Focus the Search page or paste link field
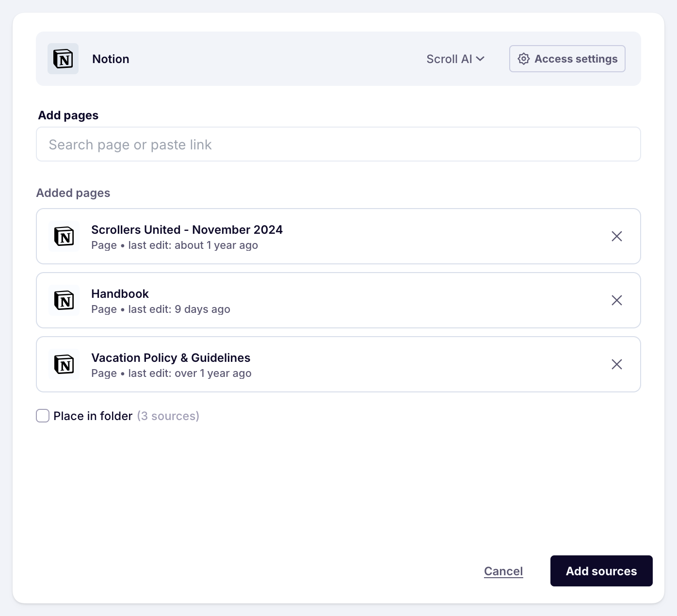The width and height of the screenshot is (677, 616). point(338,145)
